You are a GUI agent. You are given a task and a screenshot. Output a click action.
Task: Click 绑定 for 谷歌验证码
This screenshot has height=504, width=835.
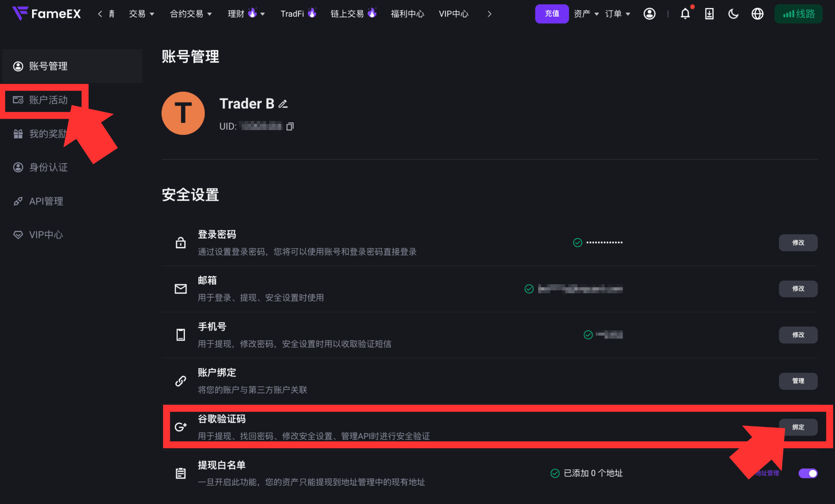pos(798,427)
